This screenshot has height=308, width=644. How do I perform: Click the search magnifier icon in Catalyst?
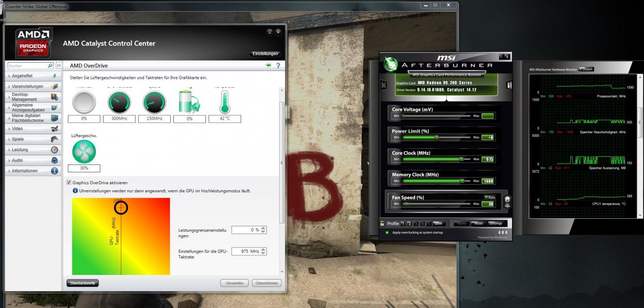click(50, 66)
